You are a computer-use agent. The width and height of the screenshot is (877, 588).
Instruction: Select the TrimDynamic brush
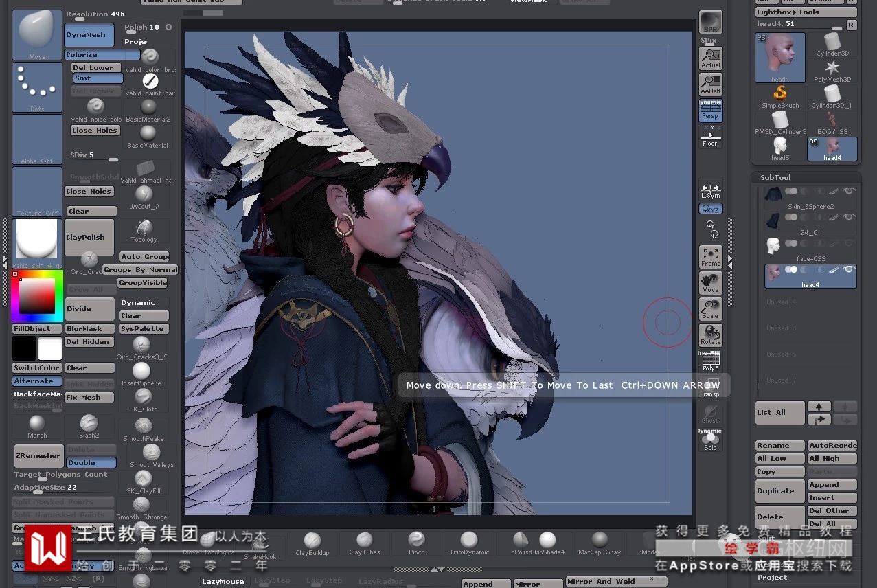pos(469,543)
